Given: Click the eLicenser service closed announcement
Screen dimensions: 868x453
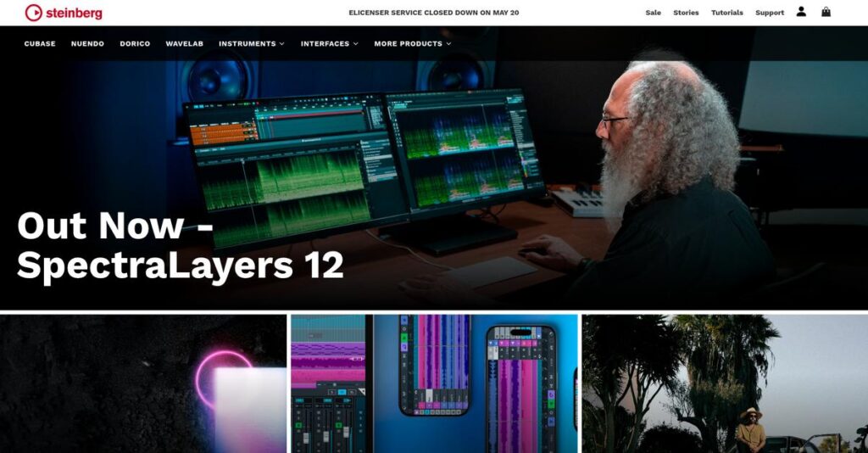Looking at the screenshot, I should click(x=433, y=13).
